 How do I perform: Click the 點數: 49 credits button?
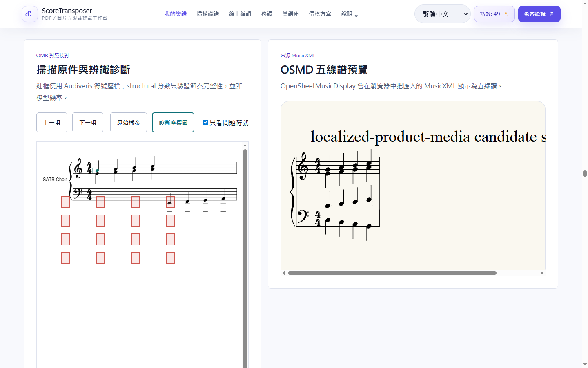coord(494,14)
